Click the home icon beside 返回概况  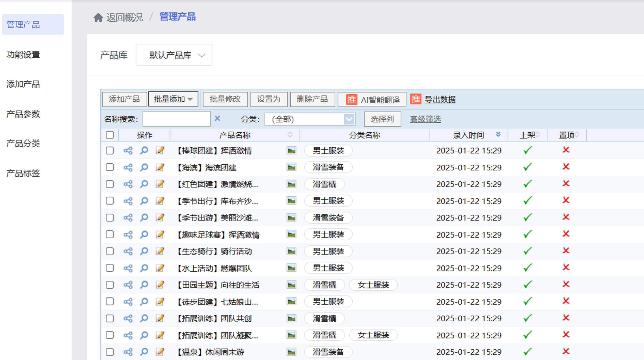click(98, 18)
